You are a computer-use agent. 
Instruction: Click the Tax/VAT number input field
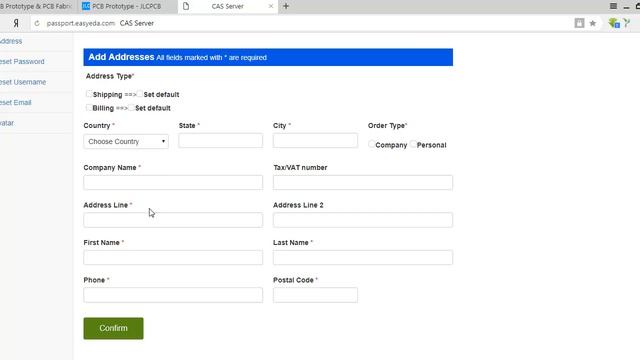363,182
